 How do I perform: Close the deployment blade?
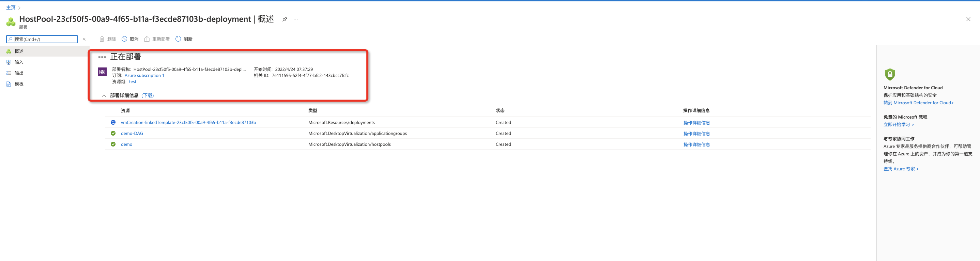click(x=968, y=19)
